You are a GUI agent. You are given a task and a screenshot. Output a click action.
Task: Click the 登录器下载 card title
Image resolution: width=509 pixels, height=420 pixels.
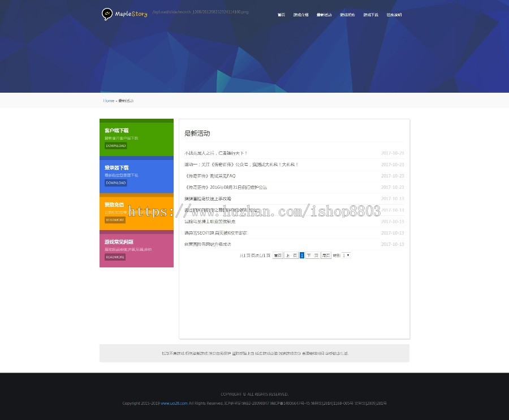coord(117,167)
